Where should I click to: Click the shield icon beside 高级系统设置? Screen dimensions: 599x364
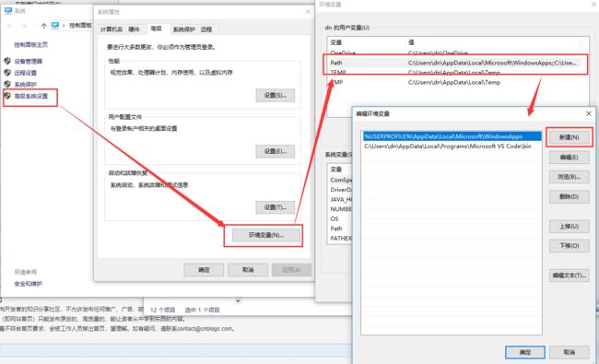point(7,96)
